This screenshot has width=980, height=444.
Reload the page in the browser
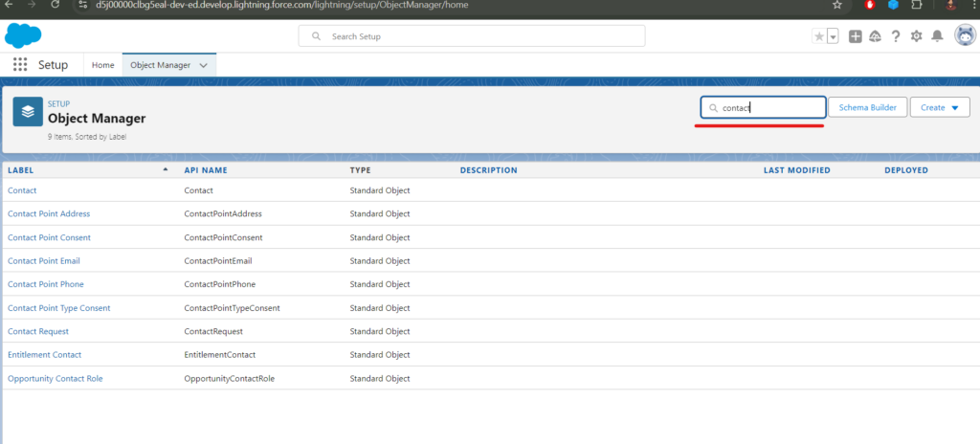[55, 5]
